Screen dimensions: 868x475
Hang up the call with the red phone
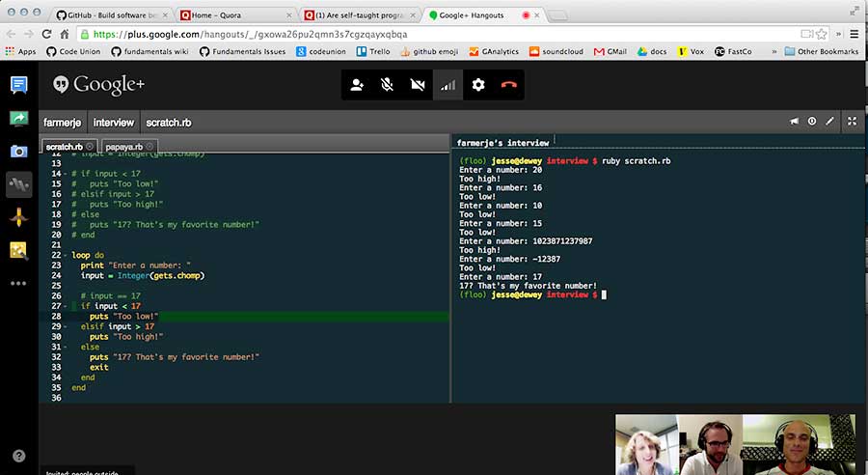pos(509,85)
